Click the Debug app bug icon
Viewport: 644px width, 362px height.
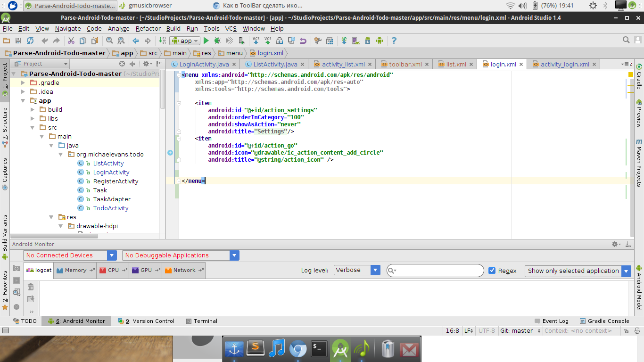pos(218,41)
